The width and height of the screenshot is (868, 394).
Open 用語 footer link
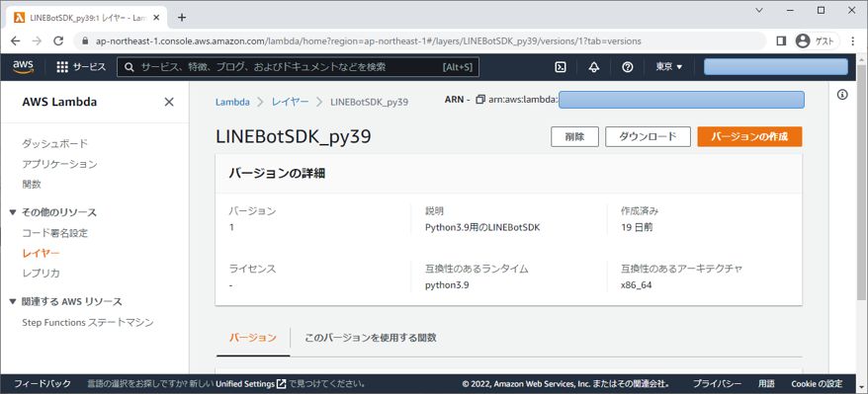[x=767, y=383]
